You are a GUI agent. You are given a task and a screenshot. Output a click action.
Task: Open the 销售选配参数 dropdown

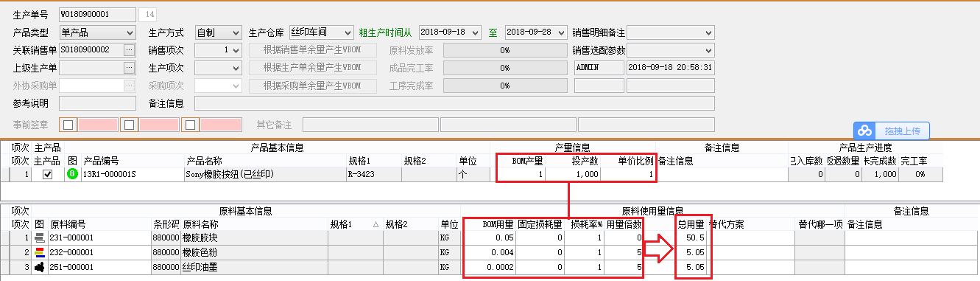coord(709,50)
